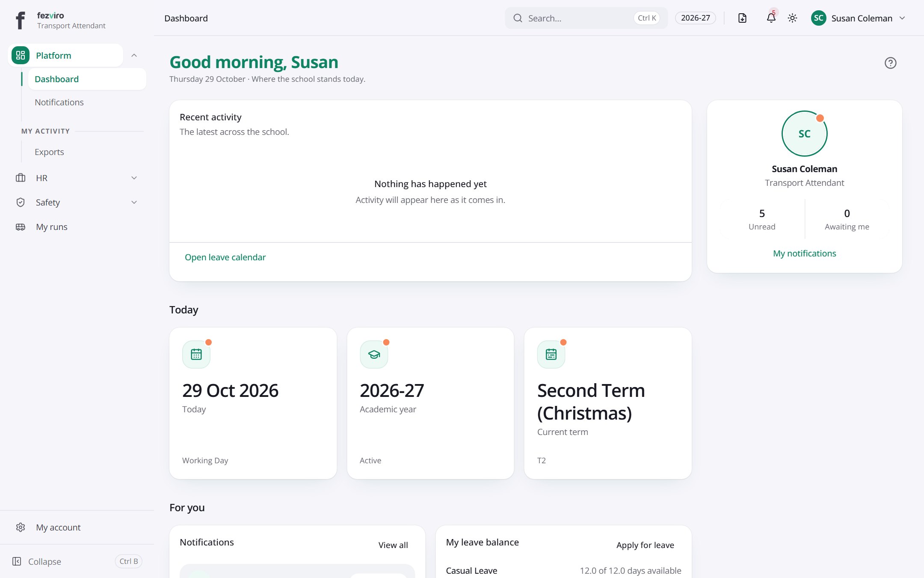Click My notifications link
924x578 pixels.
point(804,253)
